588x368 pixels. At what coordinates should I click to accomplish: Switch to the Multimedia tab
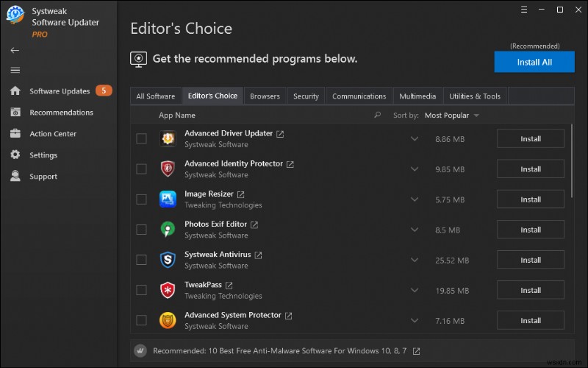pos(417,96)
